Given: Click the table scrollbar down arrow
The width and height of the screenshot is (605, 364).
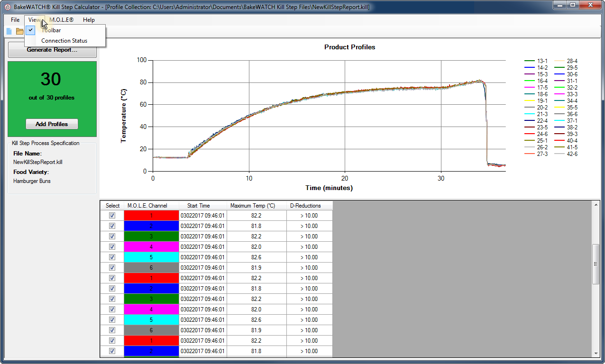Looking at the screenshot, I should coord(596,353).
